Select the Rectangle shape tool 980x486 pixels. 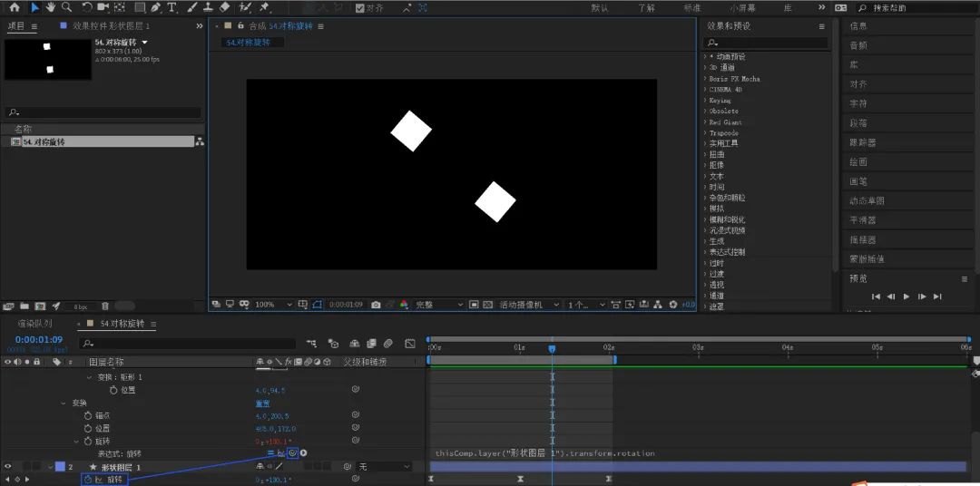[140, 7]
